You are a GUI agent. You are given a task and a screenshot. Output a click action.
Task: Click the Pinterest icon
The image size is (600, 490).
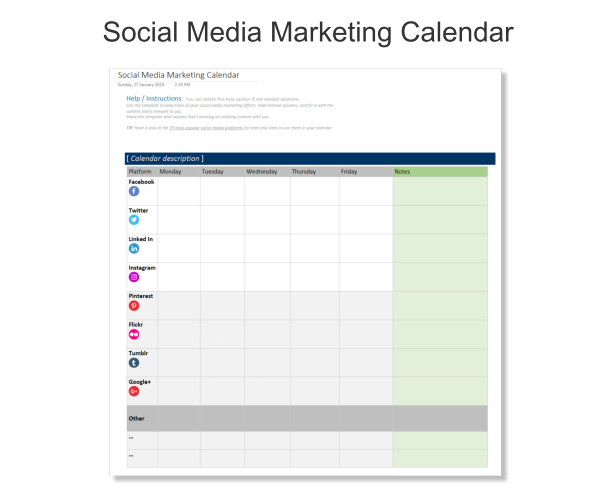(x=134, y=306)
